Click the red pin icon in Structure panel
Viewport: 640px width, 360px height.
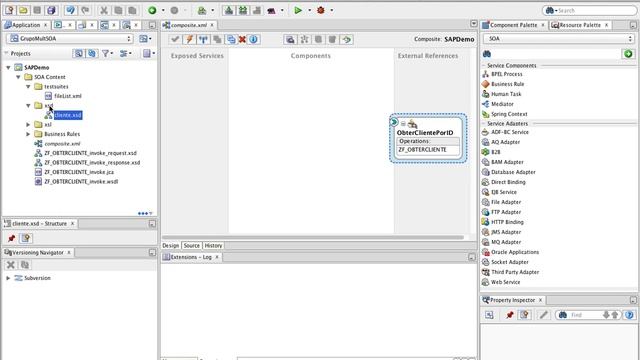(11, 238)
